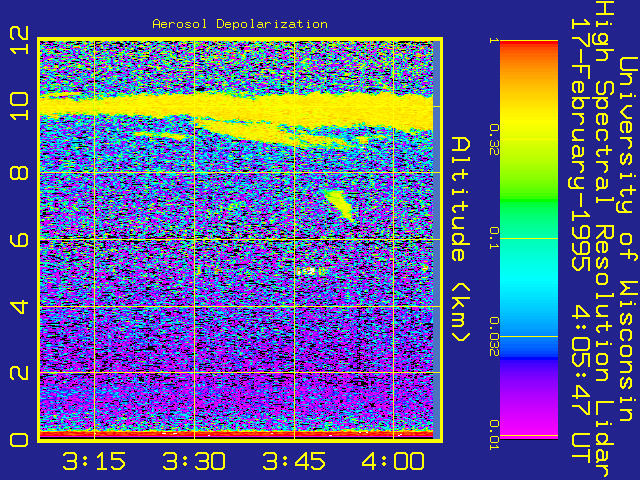Click the red ground-return band at 0 km
Screen dimensions: 640x480
click(236, 434)
